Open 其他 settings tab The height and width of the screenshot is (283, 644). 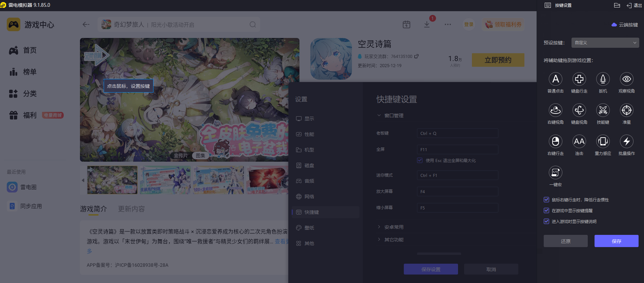[x=326, y=243]
